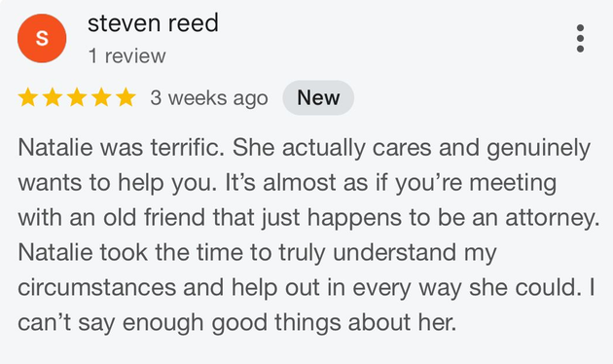Open the three-dot more options menu
613x364 pixels.
580,38
